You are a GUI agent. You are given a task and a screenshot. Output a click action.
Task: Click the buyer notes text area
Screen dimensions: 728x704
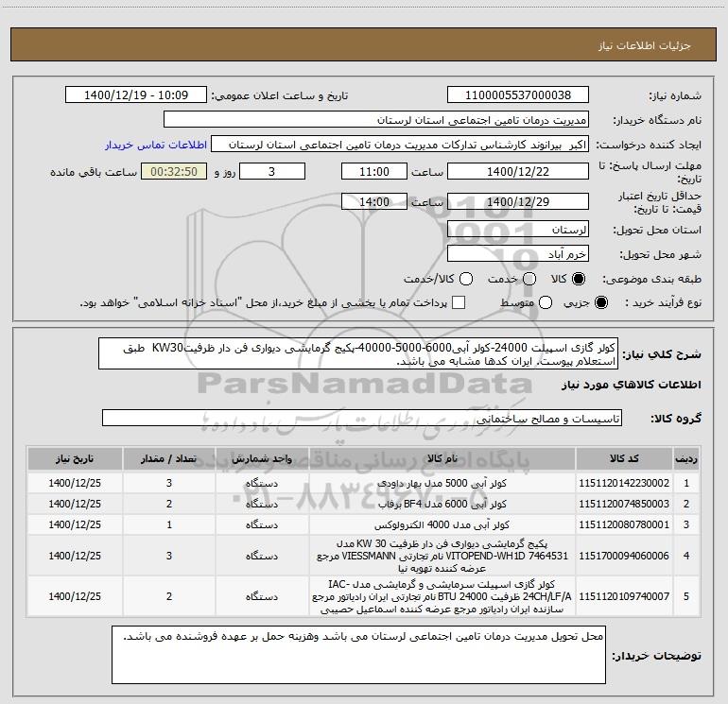tap(358, 655)
